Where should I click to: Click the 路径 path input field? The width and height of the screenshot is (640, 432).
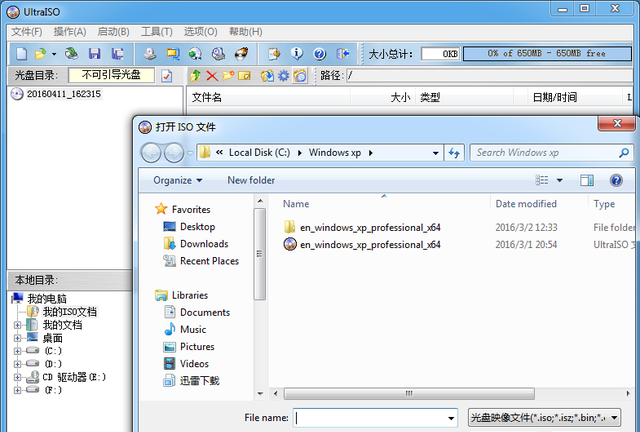pos(489,75)
